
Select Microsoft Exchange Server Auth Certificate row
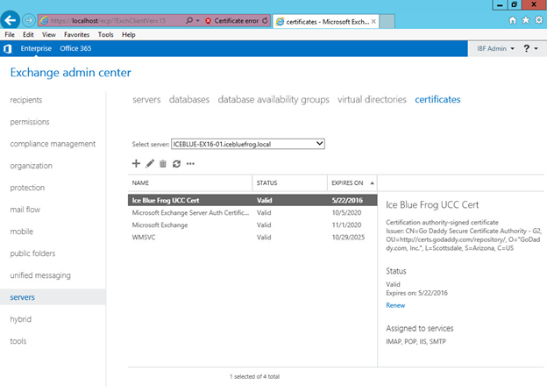252,212
